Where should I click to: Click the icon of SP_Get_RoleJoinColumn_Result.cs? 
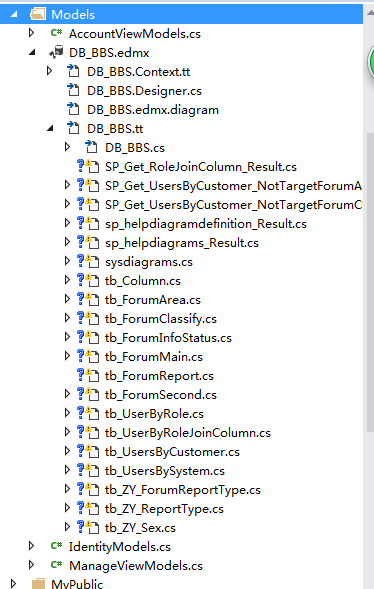click(88, 166)
